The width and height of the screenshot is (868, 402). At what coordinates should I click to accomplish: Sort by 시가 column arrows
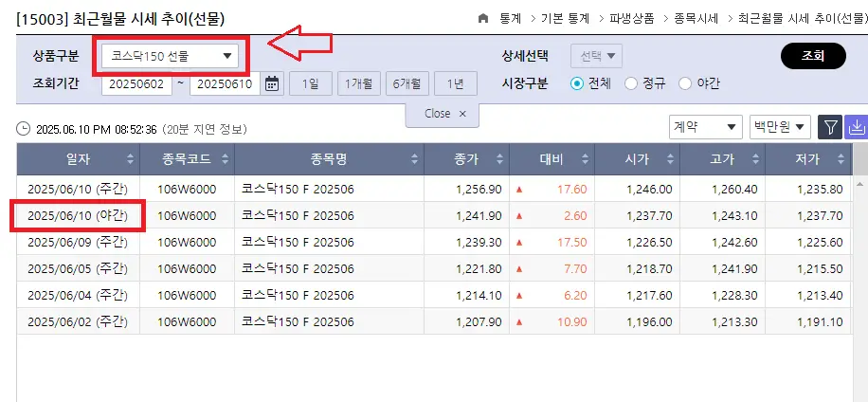coord(670,159)
